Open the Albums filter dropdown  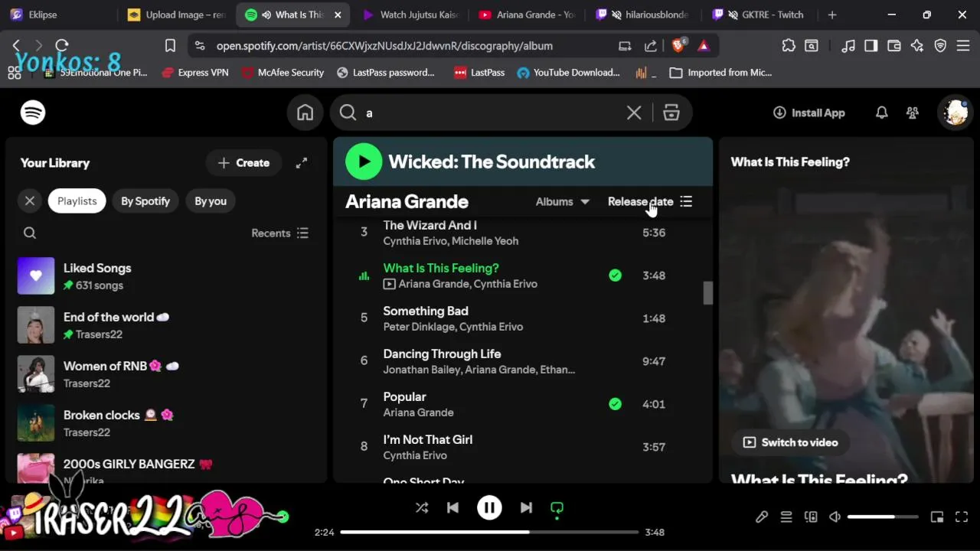coord(563,202)
